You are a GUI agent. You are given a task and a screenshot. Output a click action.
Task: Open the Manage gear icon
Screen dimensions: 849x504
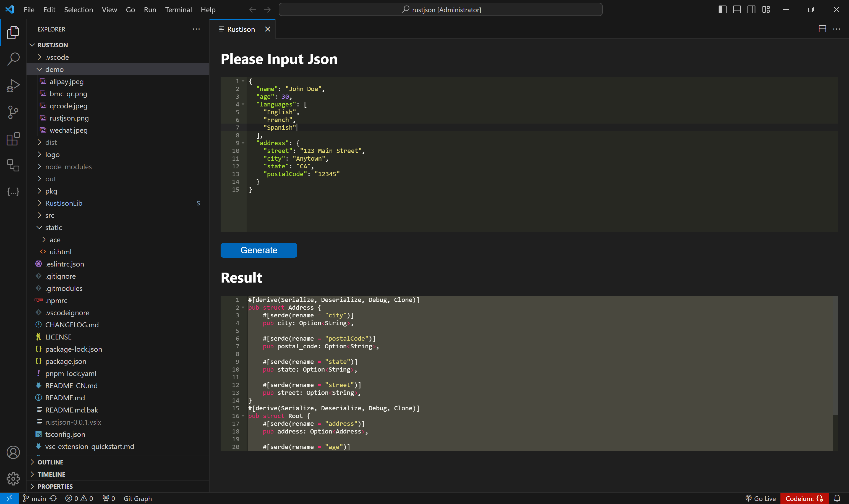pos(13,479)
